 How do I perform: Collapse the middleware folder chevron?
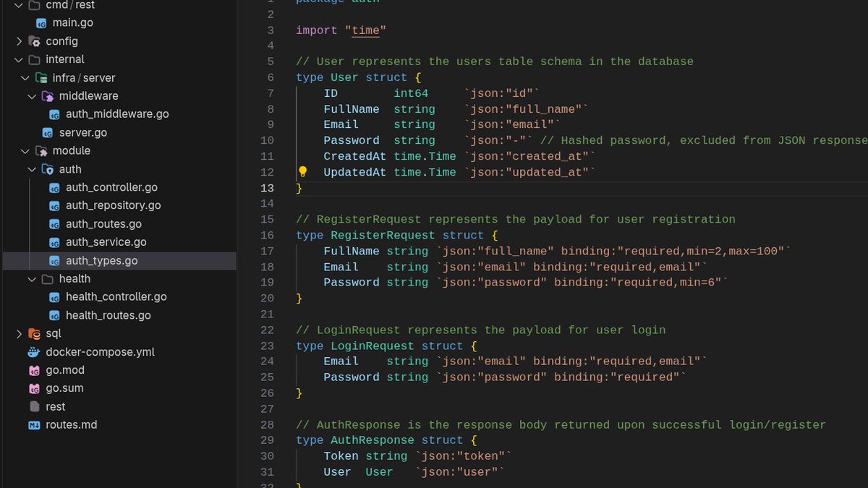pos(32,96)
